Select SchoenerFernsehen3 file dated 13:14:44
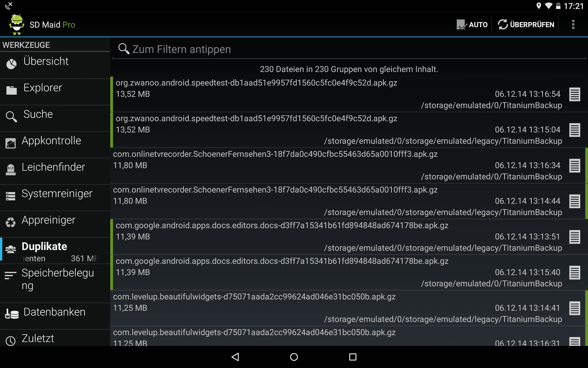This screenshot has height=368, width=588. click(x=349, y=201)
